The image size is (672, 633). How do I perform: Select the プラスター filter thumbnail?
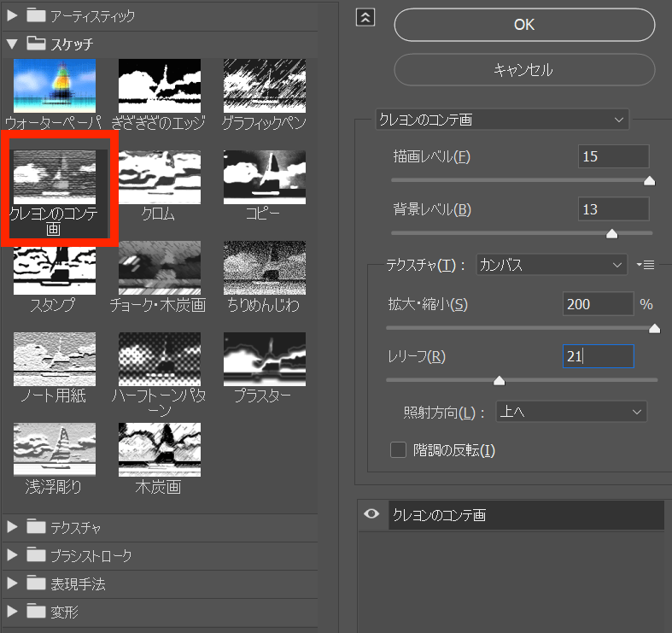tap(265, 359)
